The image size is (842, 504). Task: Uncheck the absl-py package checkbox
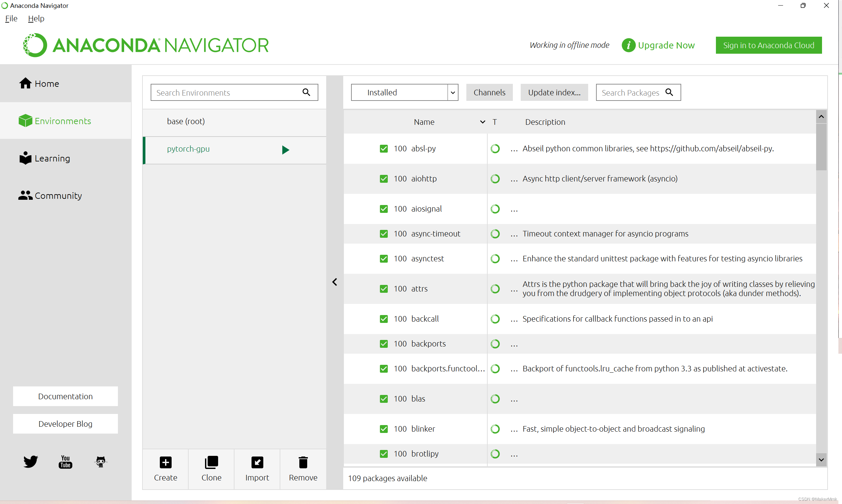[384, 148]
